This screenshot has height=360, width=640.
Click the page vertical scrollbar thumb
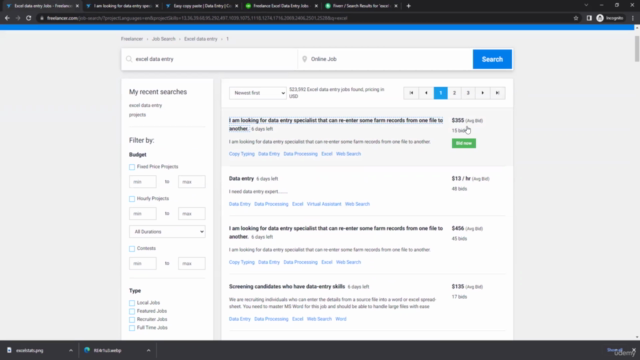coord(637,48)
